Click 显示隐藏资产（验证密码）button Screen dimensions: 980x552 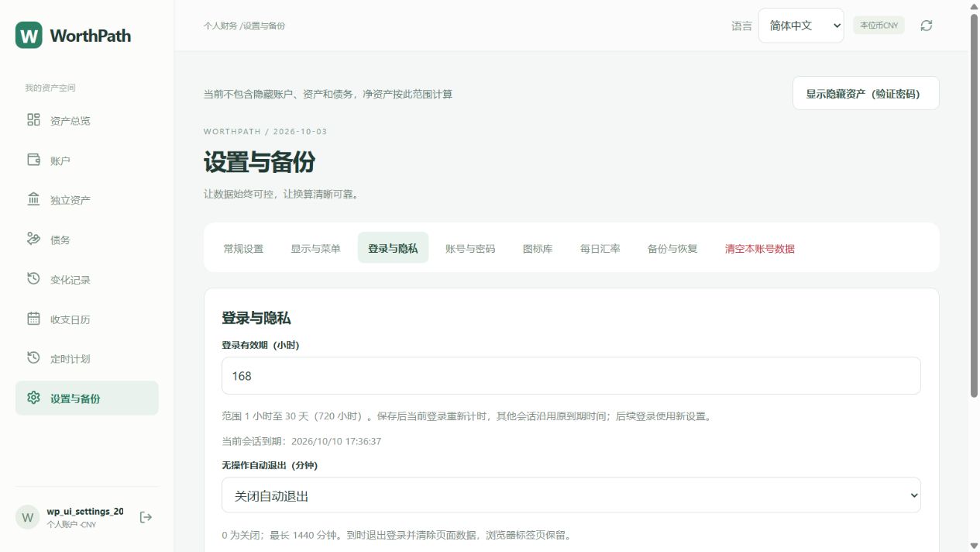(866, 93)
